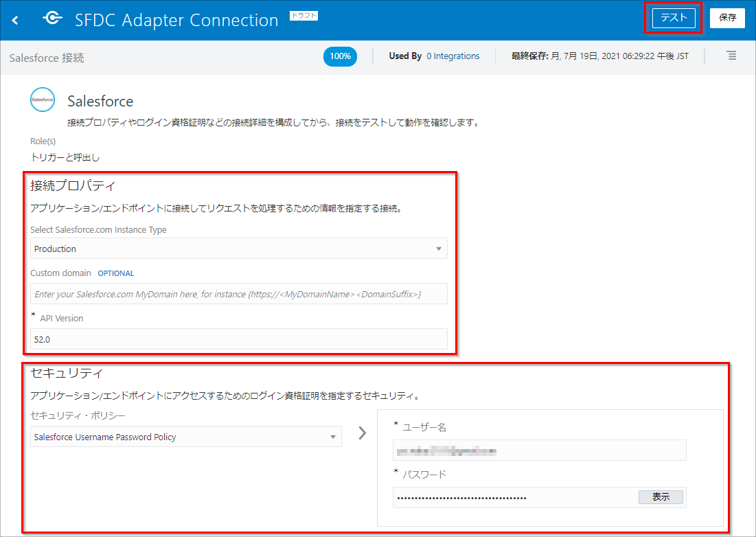756x537 pixels.
Task: Click the chevron arrow beside security policy
Action: pos(363,433)
